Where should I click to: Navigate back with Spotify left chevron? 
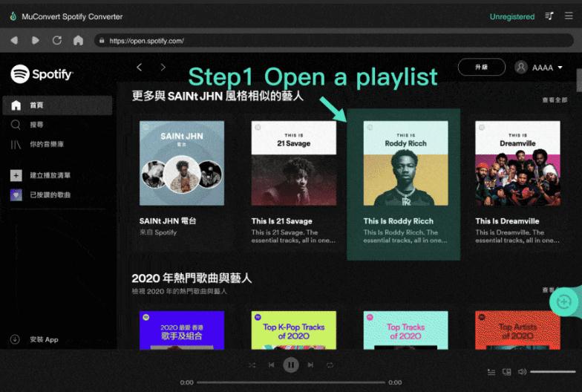tap(139, 68)
